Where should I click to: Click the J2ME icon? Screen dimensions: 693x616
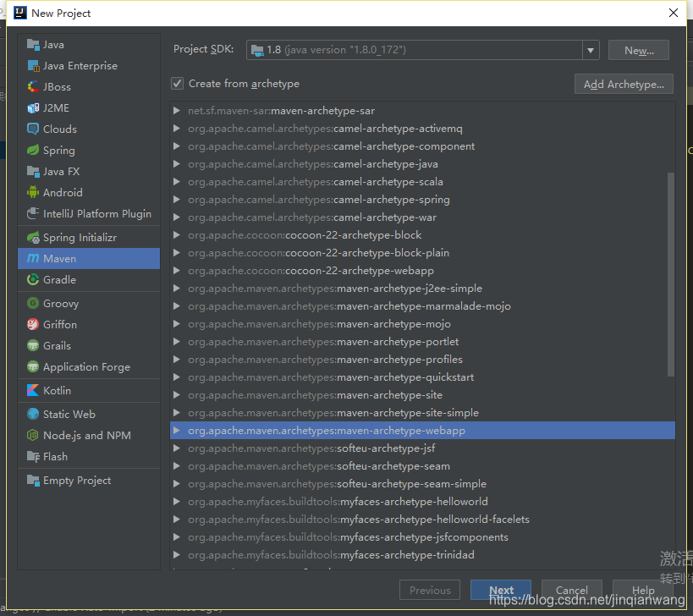33,108
